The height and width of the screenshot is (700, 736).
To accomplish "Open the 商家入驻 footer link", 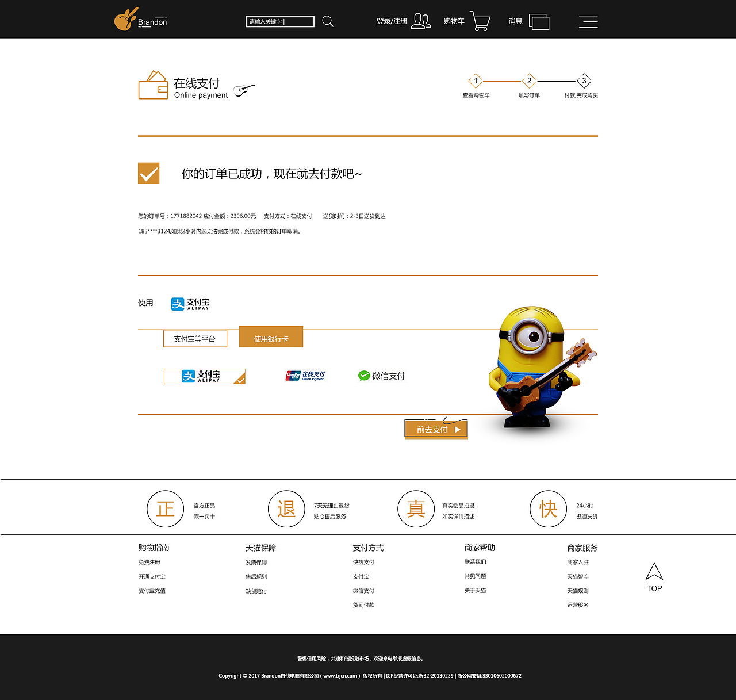I will (x=578, y=562).
